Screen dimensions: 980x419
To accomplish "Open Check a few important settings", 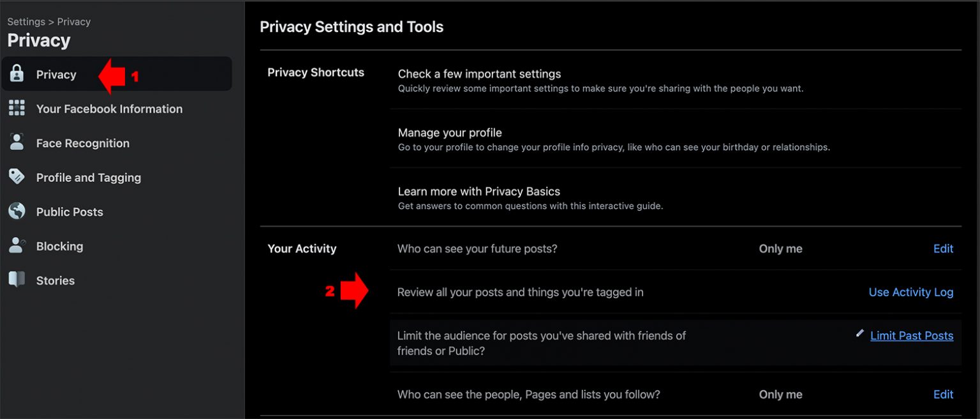I will 479,73.
